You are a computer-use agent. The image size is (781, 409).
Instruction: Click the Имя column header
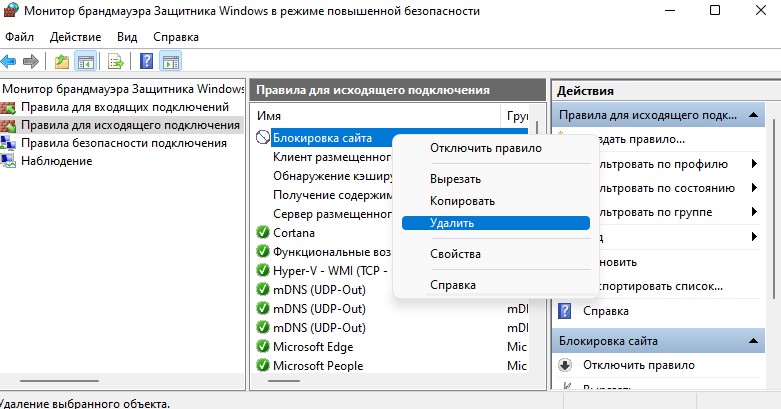click(x=377, y=116)
